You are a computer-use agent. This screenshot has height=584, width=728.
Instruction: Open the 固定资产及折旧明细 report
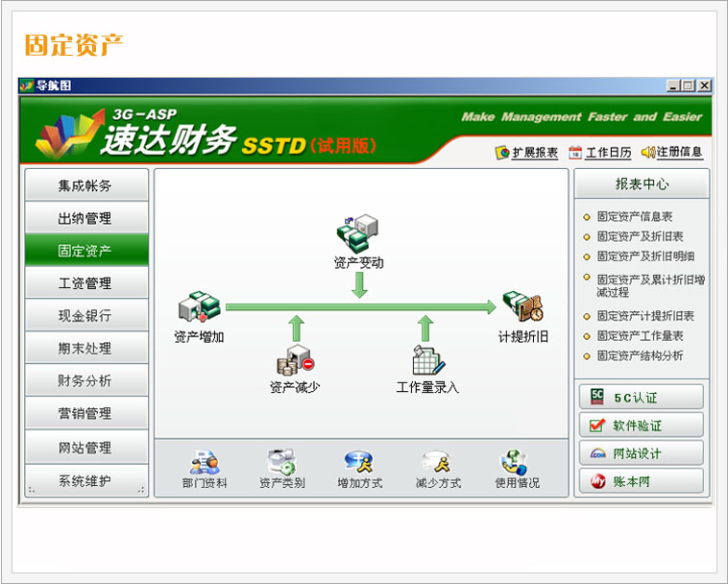(645, 256)
